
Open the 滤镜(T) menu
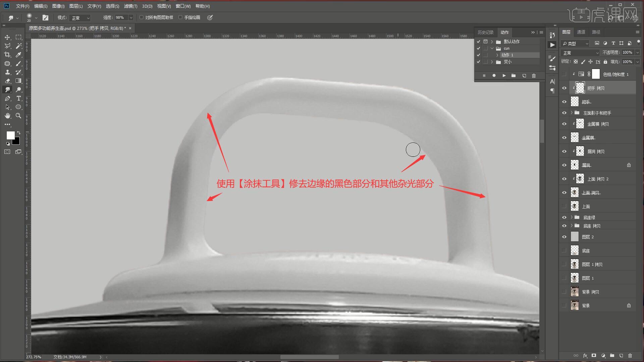click(x=130, y=6)
